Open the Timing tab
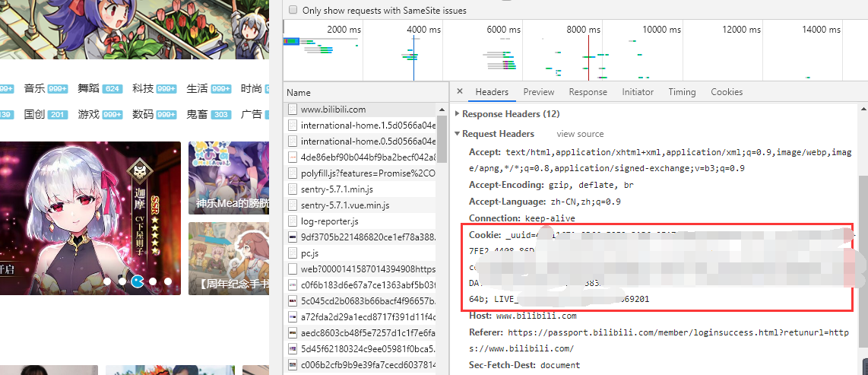The image size is (868, 375). (682, 92)
